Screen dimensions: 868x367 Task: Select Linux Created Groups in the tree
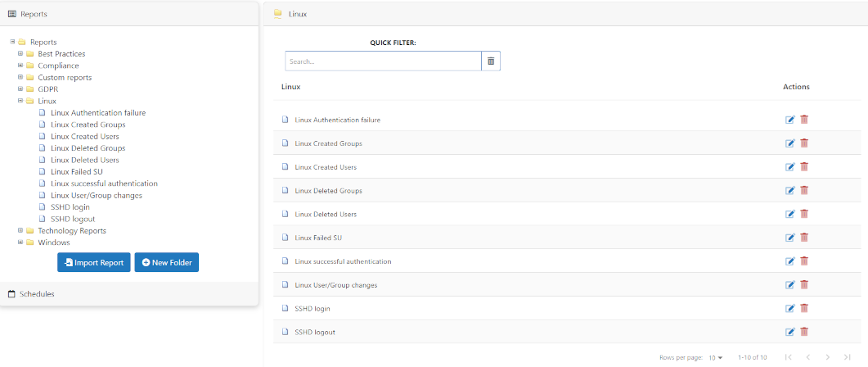pyautogui.click(x=88, y=125)
